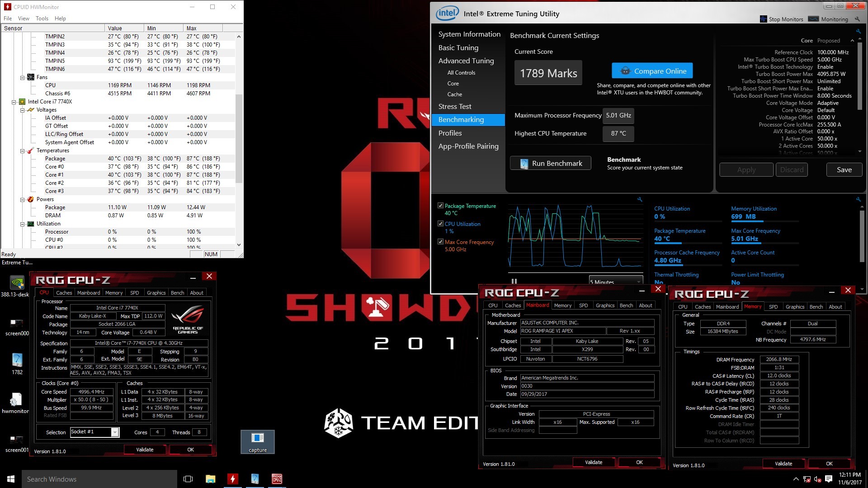
Task: Click the HWMonitor vertical scrollbar
Action: tap(239, 139)
